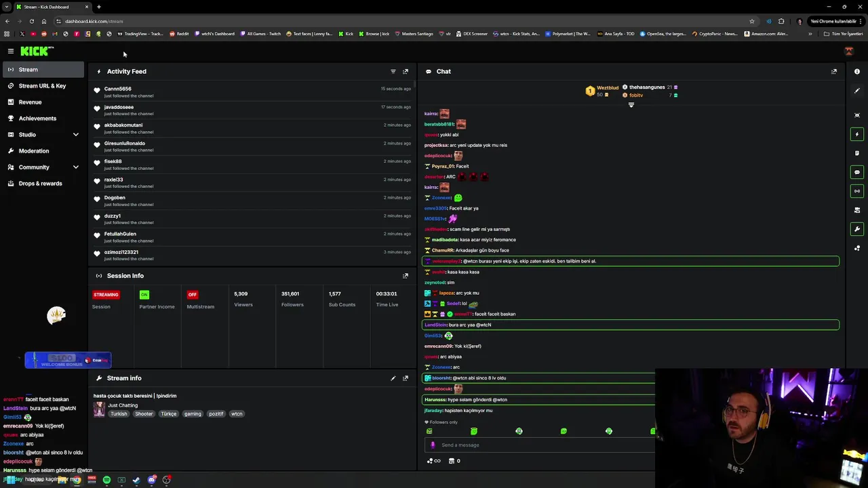The height and width of the screenshot is (488, 868).
Task: Click the Kick logo
Action: [x=37, y=51]
